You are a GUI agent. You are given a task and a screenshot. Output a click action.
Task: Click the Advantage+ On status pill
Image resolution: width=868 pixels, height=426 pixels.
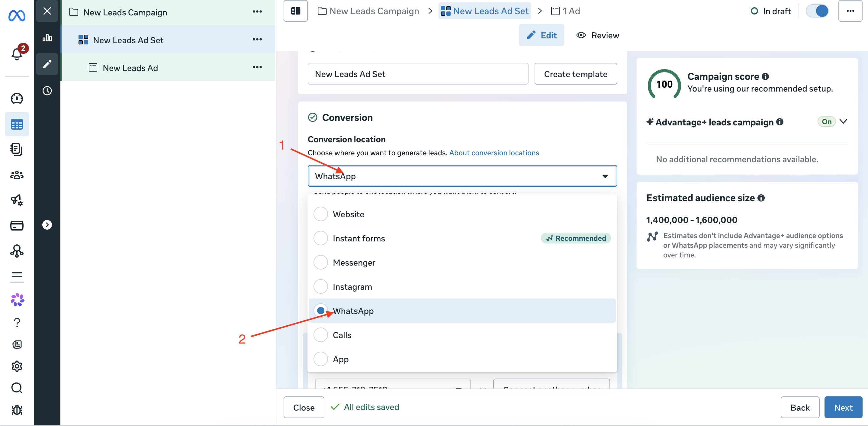coord(827,121)
